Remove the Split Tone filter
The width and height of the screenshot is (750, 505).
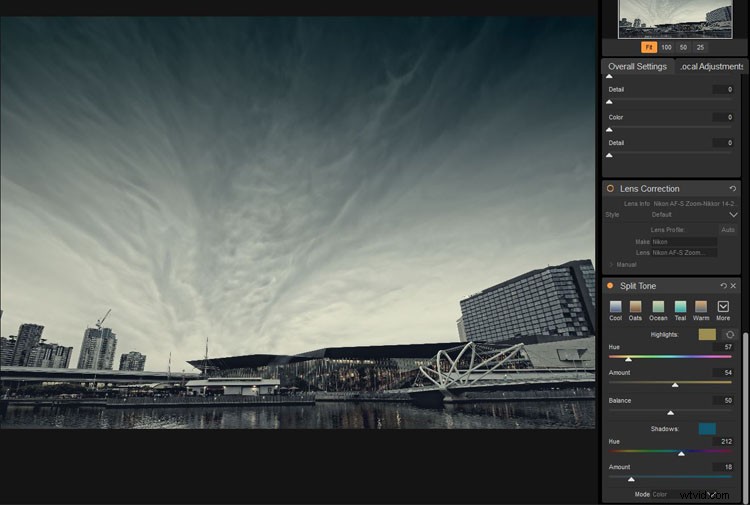point(733,285)
